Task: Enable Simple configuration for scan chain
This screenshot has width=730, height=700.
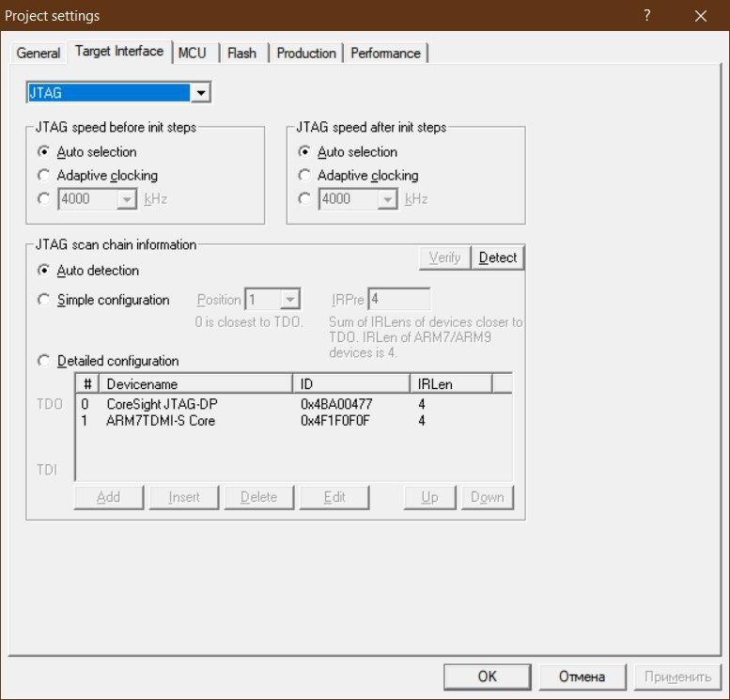Action: [x=43, y=300]
